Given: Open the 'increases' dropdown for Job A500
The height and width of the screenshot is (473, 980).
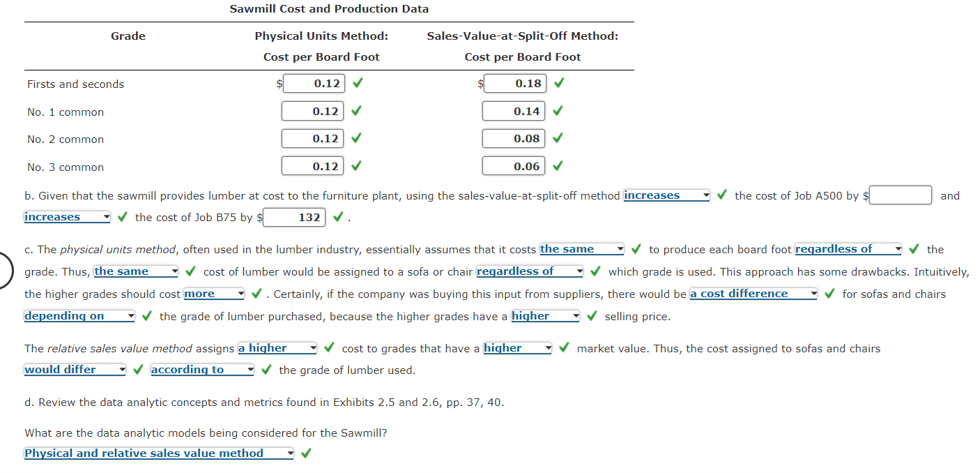Looking at the screenshot, I should point(666,196).
